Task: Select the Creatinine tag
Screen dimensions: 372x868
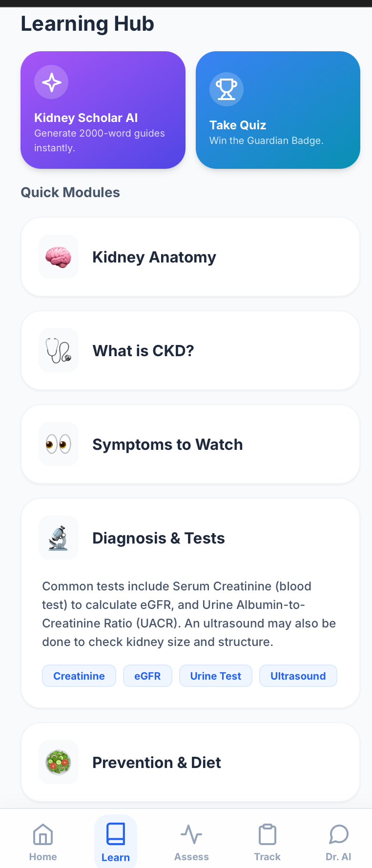Action: click(79, 676)
